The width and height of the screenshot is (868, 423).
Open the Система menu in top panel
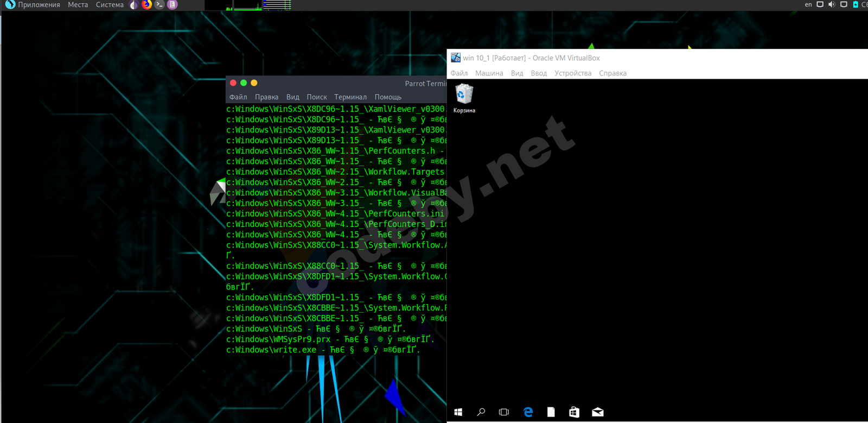pyautogui.click(x=110, y=5)
